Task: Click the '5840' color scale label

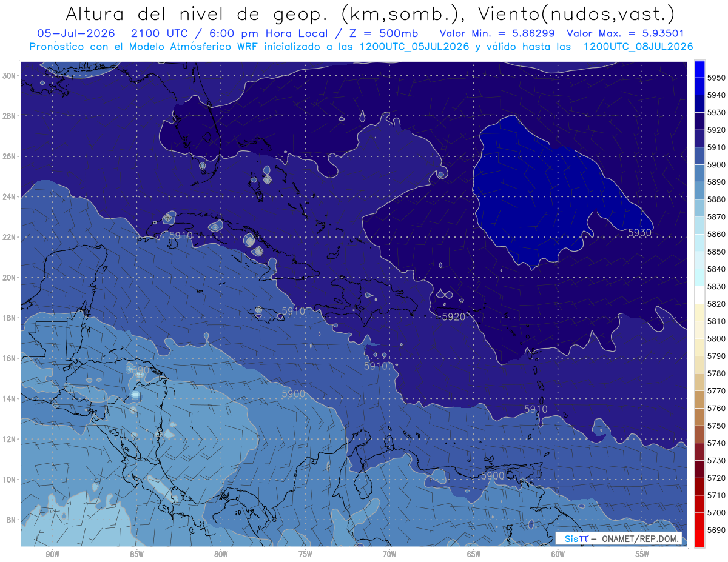Action: (716, 269)
